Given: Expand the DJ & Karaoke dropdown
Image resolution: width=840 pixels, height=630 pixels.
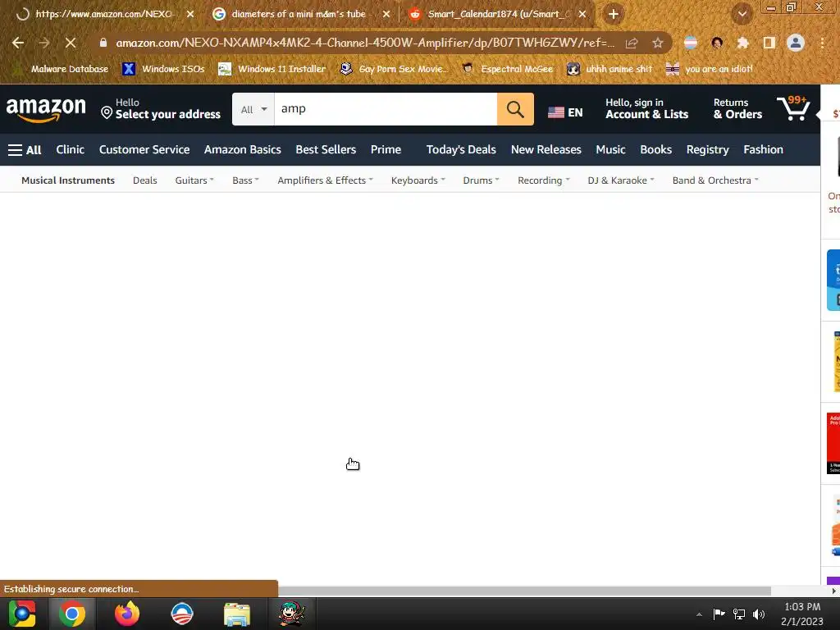Looking at the screenshot, I should pyautogui.click(x=621, y=180).
